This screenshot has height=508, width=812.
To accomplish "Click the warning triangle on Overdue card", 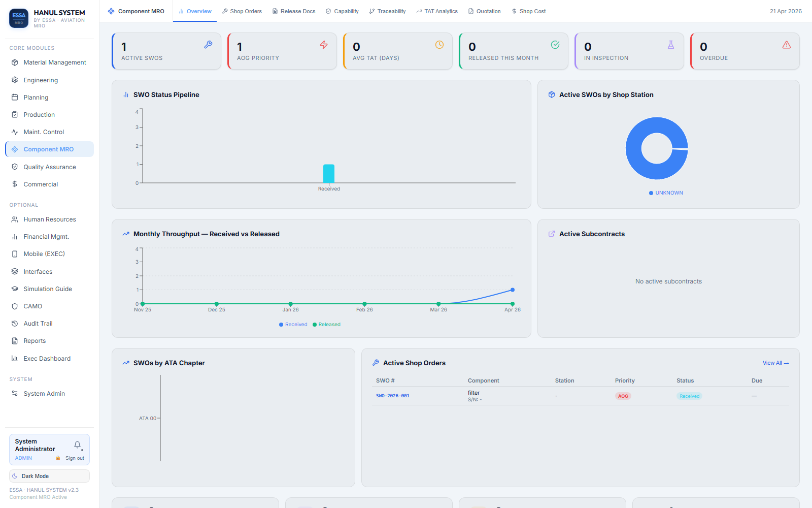I will [787, 45].
